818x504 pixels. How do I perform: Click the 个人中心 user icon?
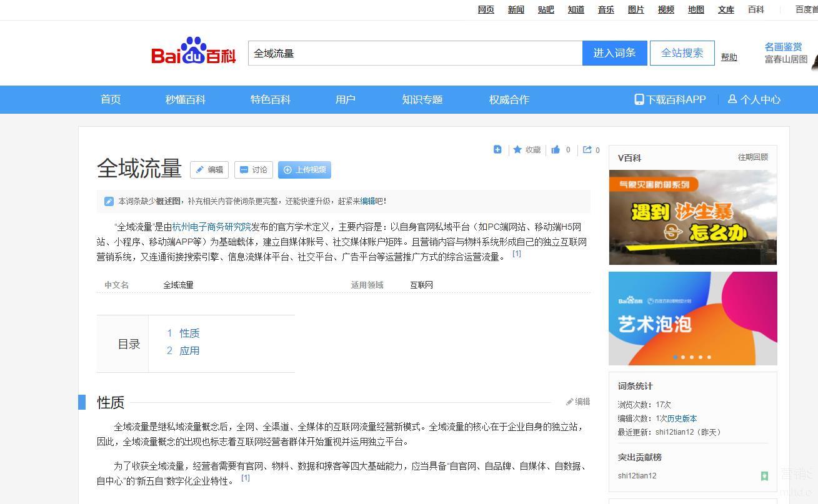pos(732,99)
